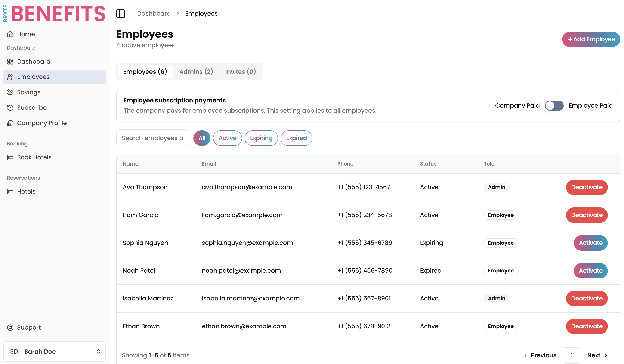Open the Employees (6) tab
The width and height of the screenshot is (624, 364).
click(145, 72)
